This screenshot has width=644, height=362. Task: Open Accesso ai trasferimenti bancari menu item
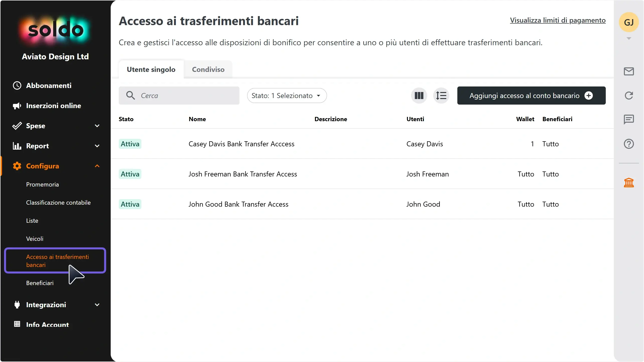point(55,261)
